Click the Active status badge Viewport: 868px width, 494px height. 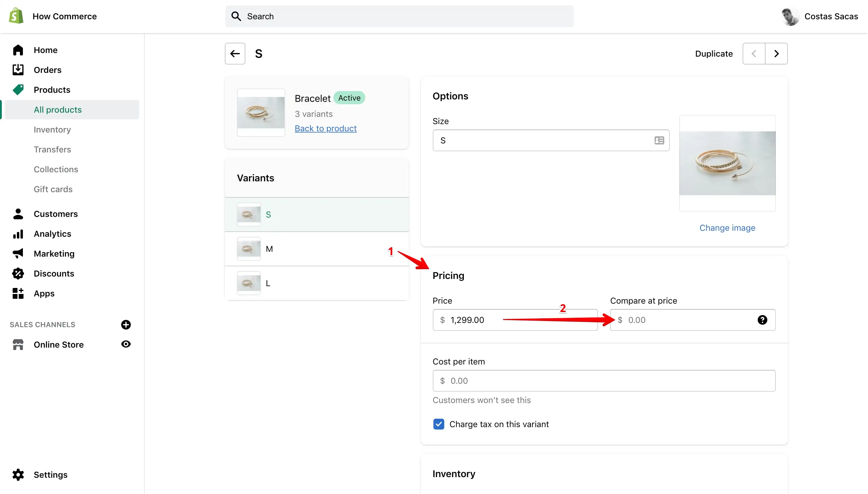pos(349,98)
